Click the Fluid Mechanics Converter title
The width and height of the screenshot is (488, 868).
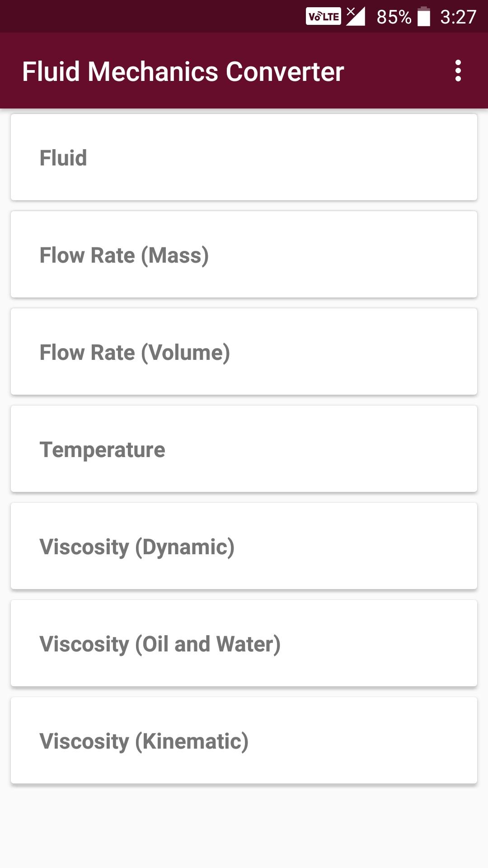tap(183, 71)
